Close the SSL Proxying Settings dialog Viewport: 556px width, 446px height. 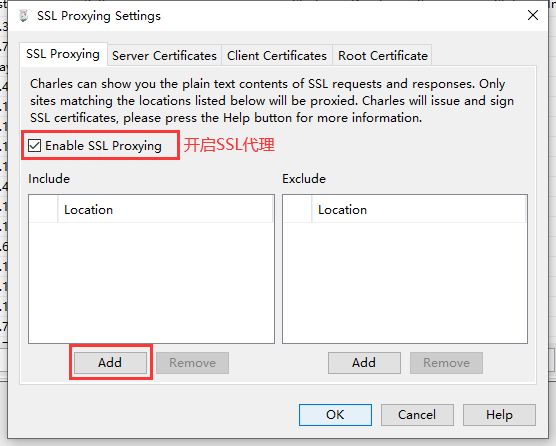tap(533, 15)
